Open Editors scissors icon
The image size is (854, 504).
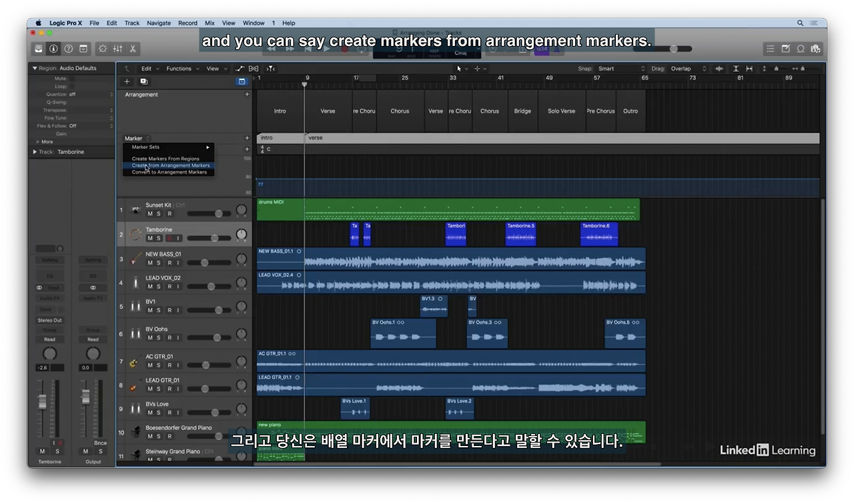coord(133,49)
